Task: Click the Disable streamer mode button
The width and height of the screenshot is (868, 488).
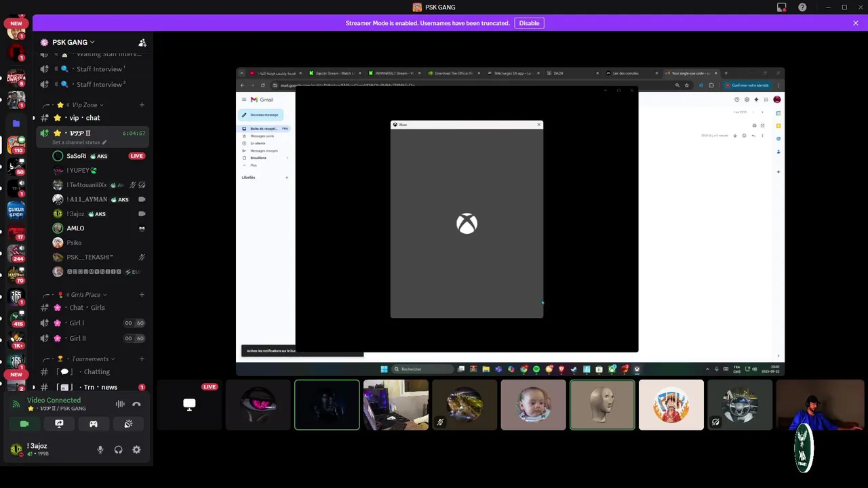Action: tap(529, 23)
